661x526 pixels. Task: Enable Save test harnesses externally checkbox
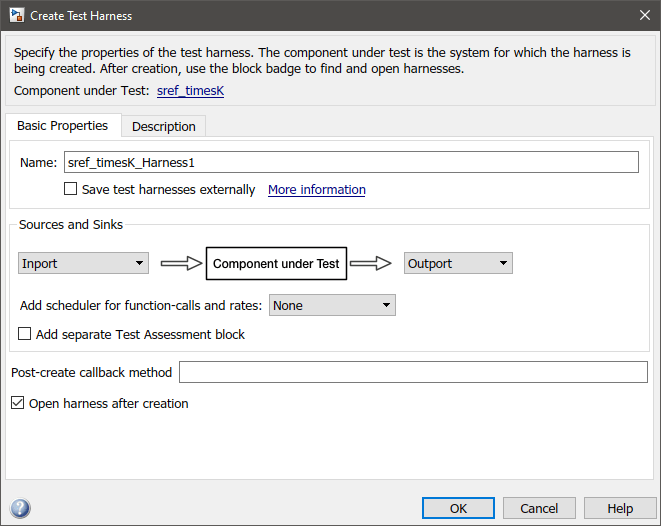[71, 189]
